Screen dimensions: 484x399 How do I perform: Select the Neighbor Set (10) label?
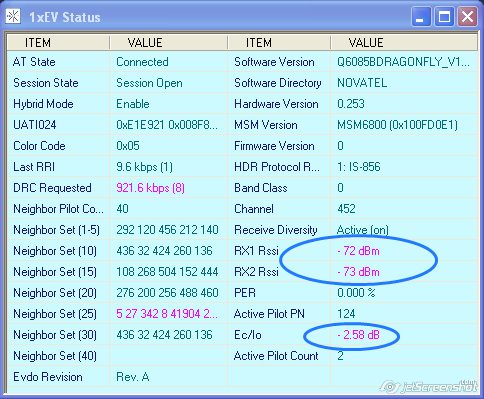click(x=55, y=251)
